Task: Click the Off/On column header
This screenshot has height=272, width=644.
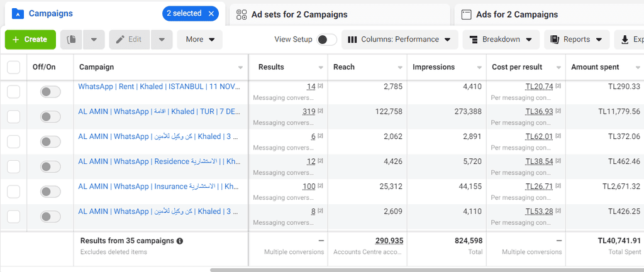Action: 44,67
